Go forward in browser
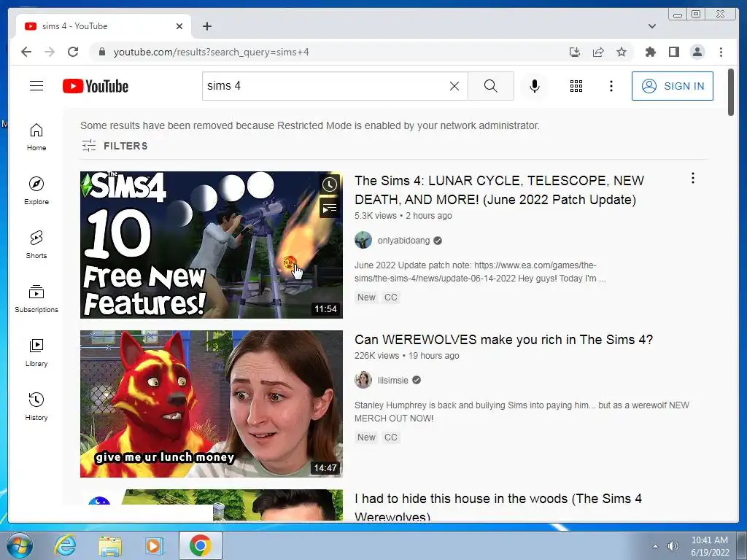The width and height of the screenshot is (747, 560). tap(50, 52)
